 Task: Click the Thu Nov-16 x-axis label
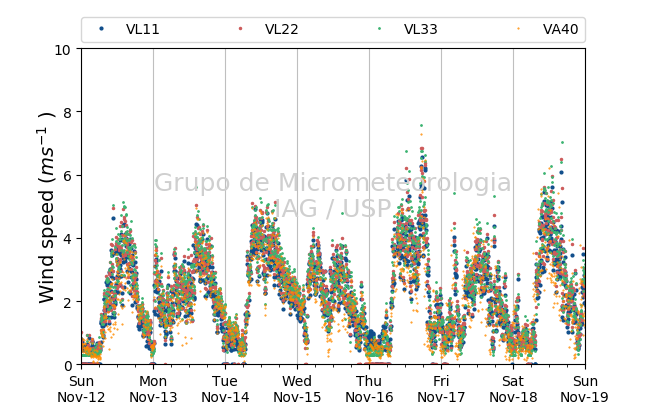pos(369,389)
